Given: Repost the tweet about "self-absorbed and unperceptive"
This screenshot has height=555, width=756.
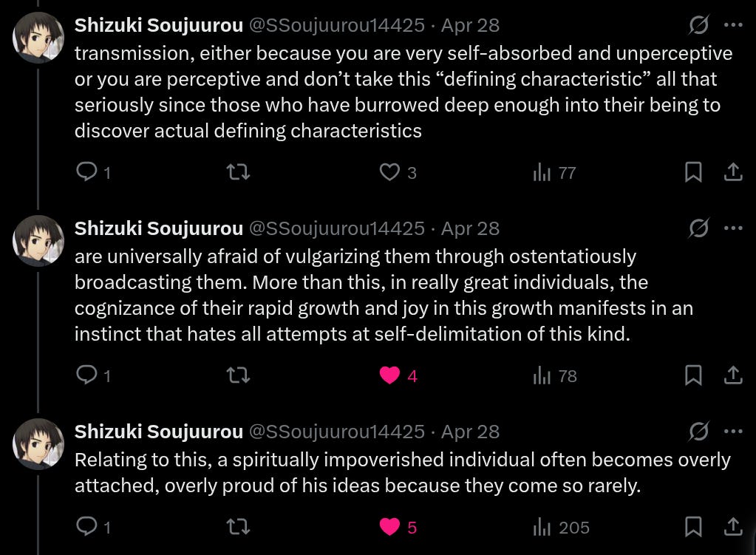Looking at the screenshot, I should 238,172.
